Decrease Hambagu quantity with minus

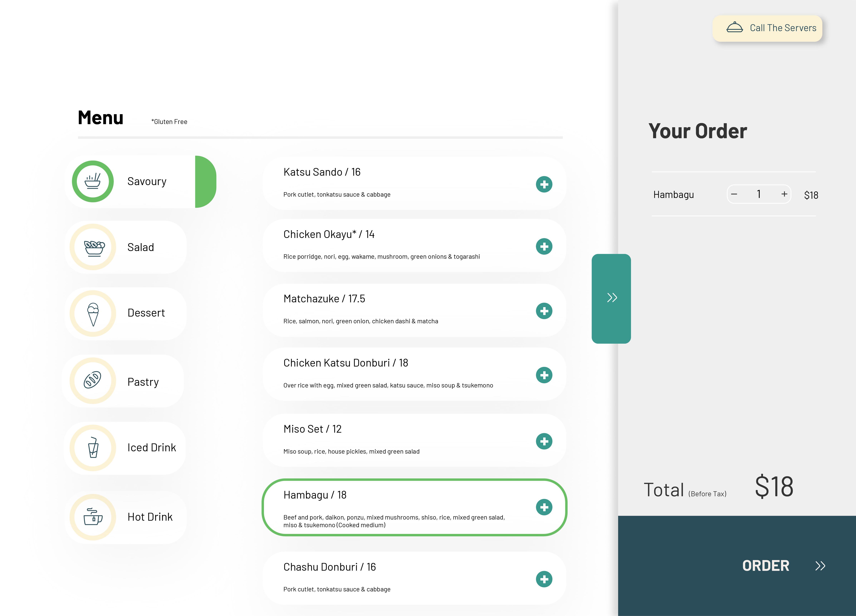click(734, 194)
